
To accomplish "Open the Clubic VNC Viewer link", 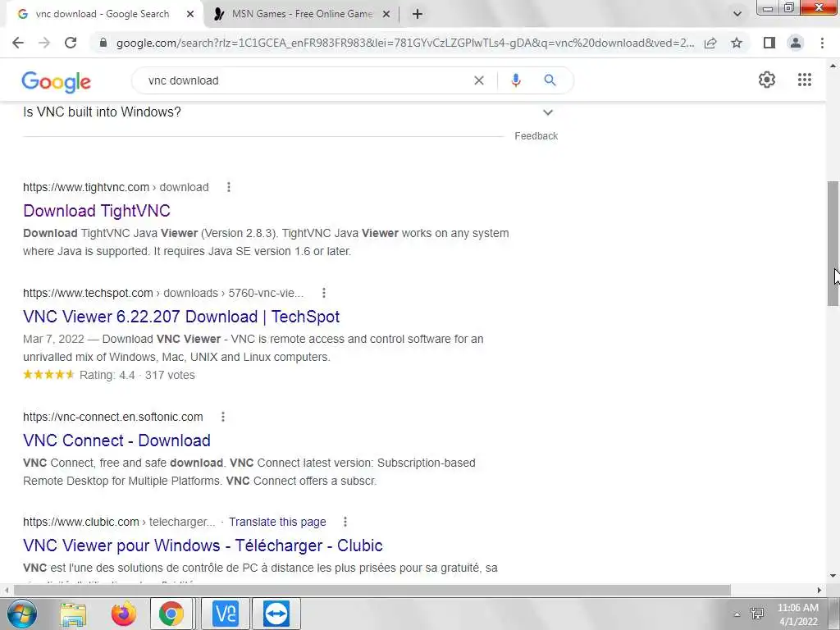I will click(203, 546).
